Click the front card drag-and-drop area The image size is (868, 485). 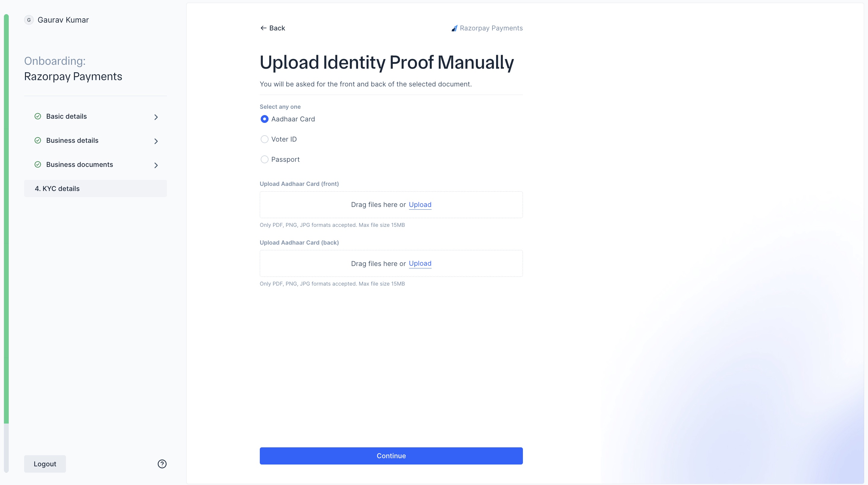pos(391,205)
